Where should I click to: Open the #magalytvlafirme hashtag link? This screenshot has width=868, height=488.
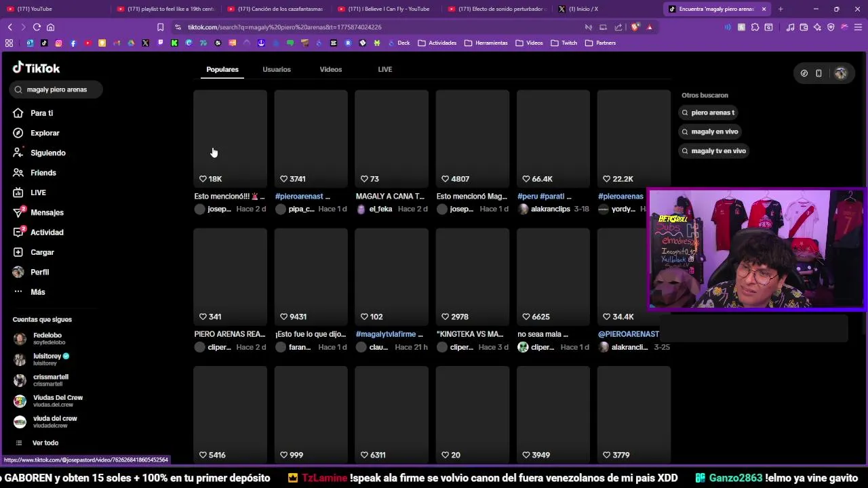coord(386,334)
